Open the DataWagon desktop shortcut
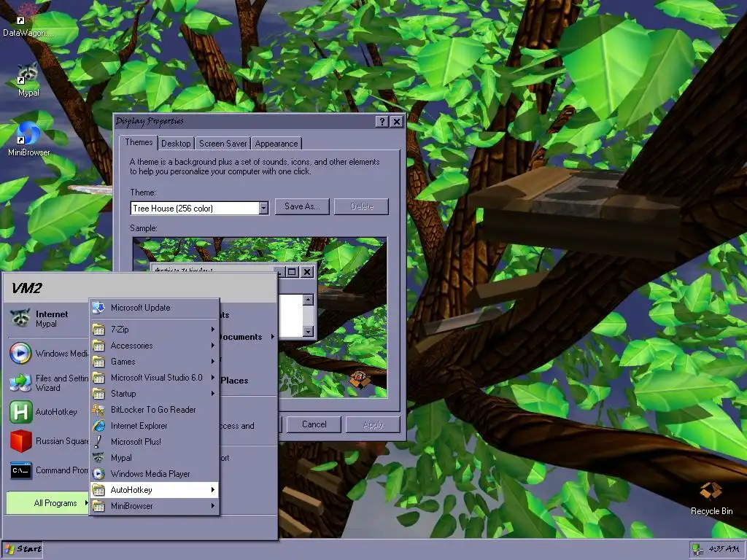The height and width of the screenshot is (560, 747). coord(28,20)
